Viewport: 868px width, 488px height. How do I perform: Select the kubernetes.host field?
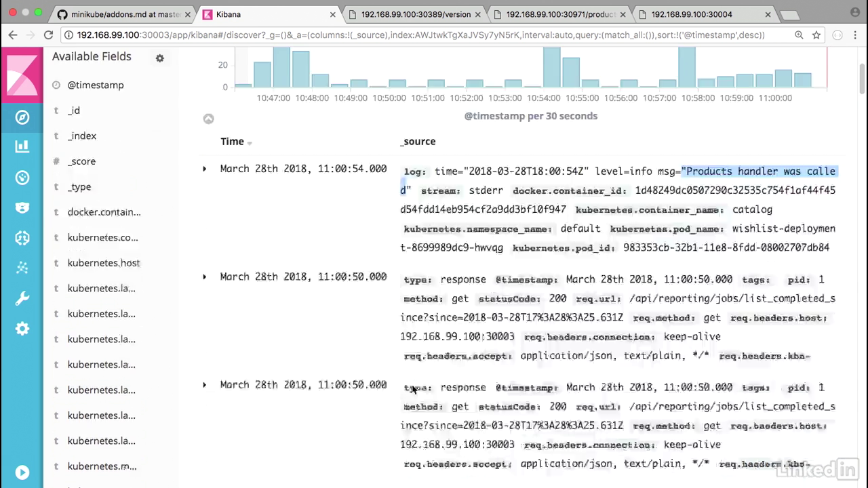[x=104, y=263]
